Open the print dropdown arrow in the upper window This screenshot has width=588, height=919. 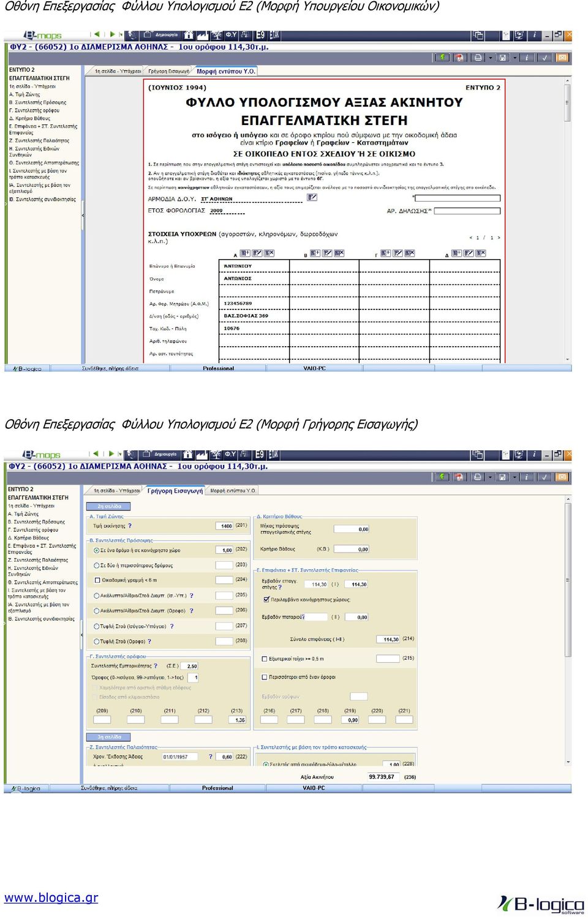point(490,58)
